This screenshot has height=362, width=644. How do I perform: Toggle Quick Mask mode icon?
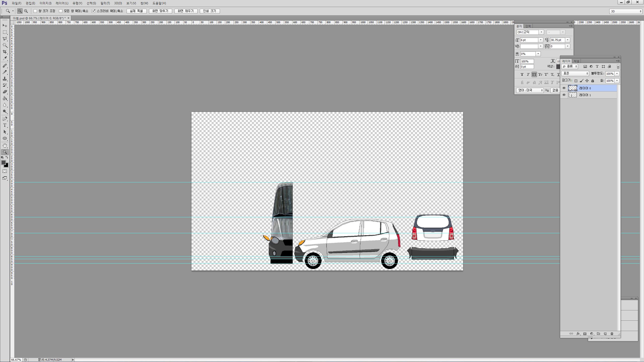click(x=5, y=171)
